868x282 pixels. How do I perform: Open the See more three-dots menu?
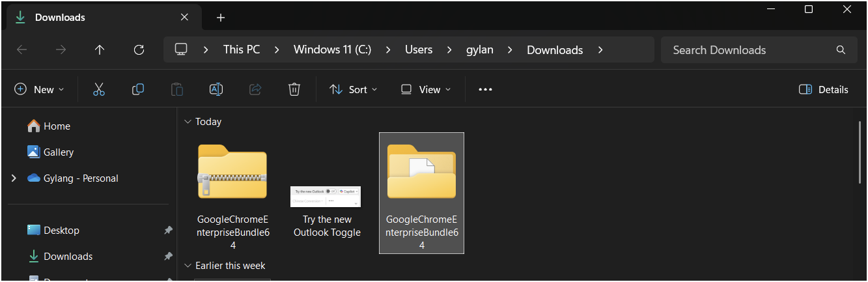pyautogui.click(x=485, y=89)
